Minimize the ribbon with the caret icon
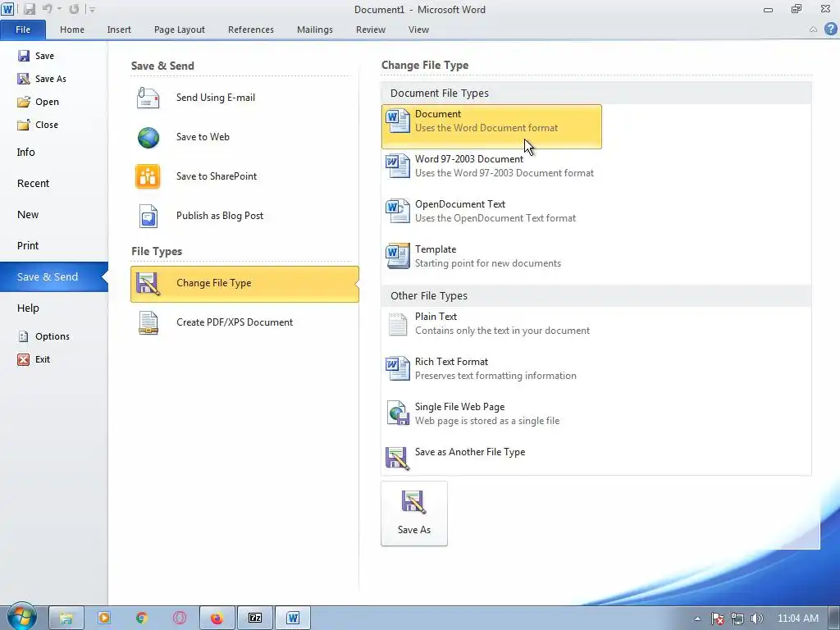Screen dimensions: 840x630 [813, 30]
